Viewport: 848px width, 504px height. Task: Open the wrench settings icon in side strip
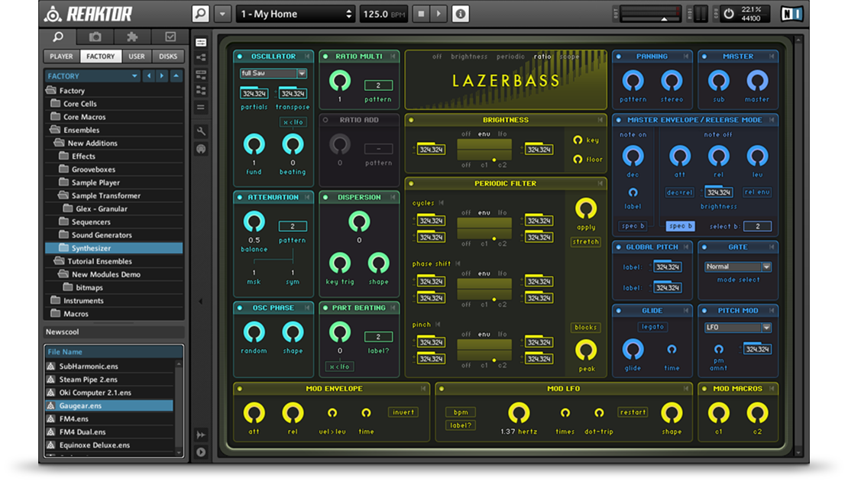point(201,131)
